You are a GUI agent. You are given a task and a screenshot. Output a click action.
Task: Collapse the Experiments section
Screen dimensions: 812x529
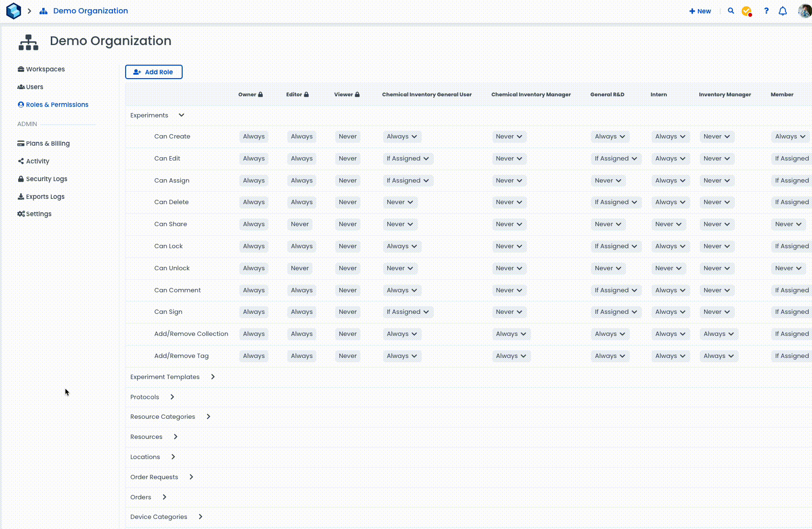click(181, 115)
